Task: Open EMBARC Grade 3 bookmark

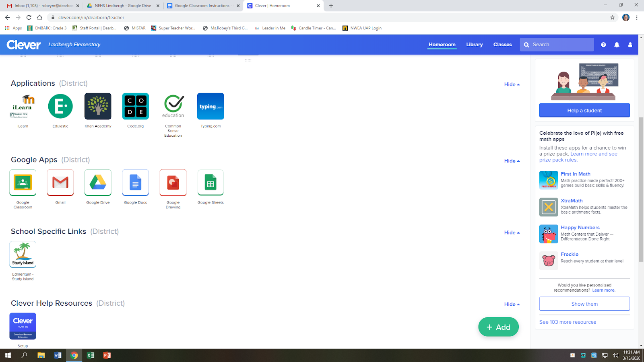Action: (47, 28)
